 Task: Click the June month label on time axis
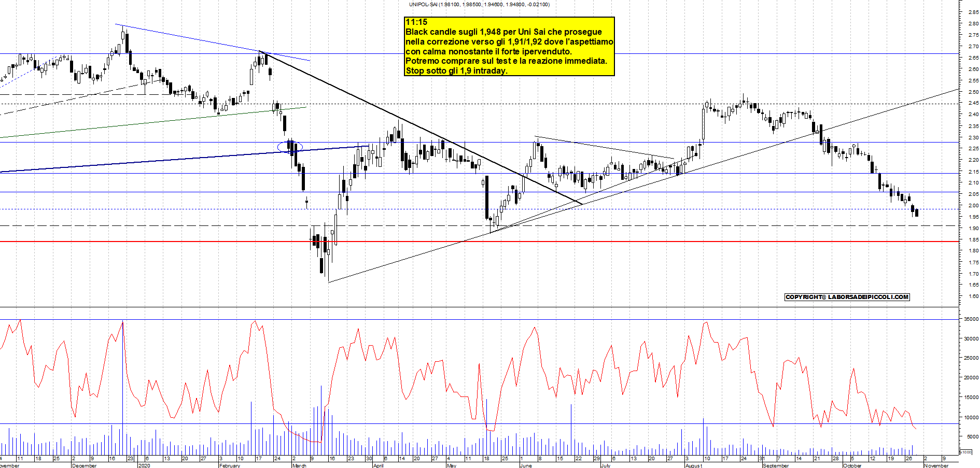click(525, 465)
